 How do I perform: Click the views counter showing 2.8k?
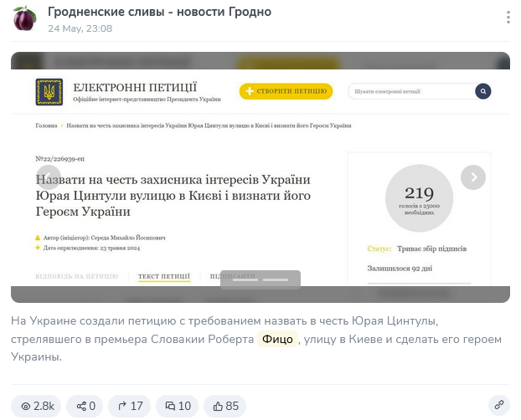[x=37, y=406]
